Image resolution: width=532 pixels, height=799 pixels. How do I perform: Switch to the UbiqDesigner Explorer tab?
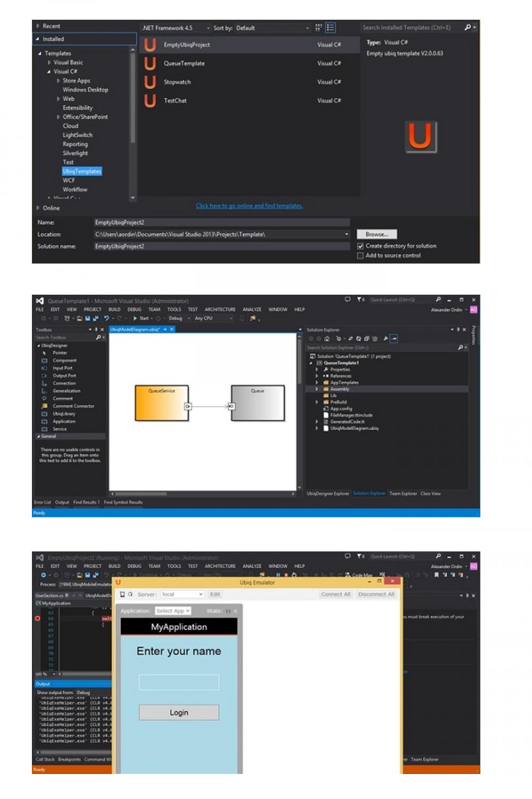pyautogui.click(x=328, y=494)
